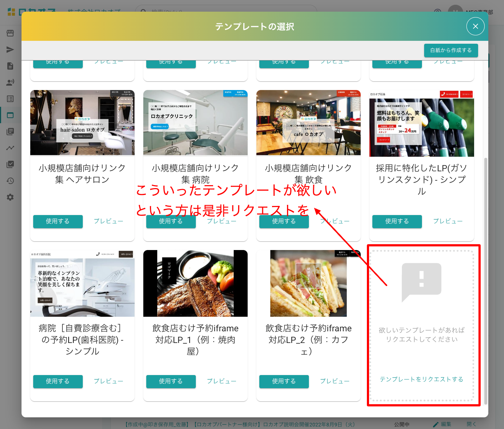The height and width of the screenshot is (429, 504).
Task: Open the store icon in the sidebar
Action: [x=10, y=33]
